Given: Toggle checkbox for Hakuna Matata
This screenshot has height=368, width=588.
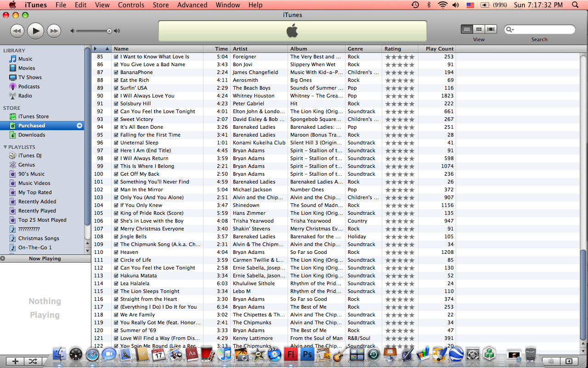Looking at the screenshot, I should click(116, 276).
